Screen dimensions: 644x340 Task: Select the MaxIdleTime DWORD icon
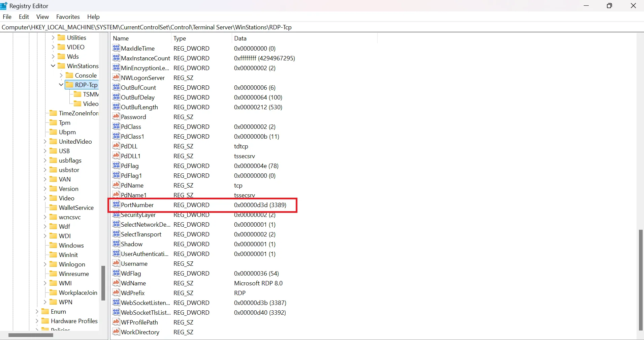click(116, 48)
